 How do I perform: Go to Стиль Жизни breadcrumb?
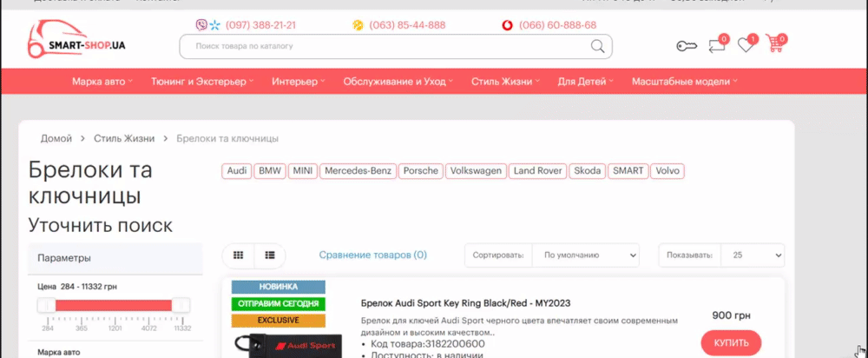(x=124, y=138)
